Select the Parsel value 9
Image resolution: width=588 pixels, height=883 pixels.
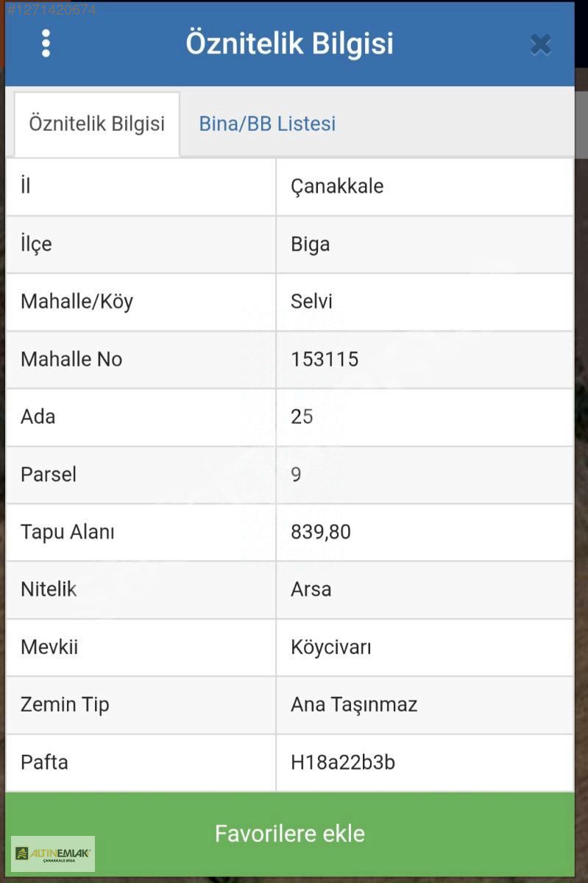[x=296, y=475]
